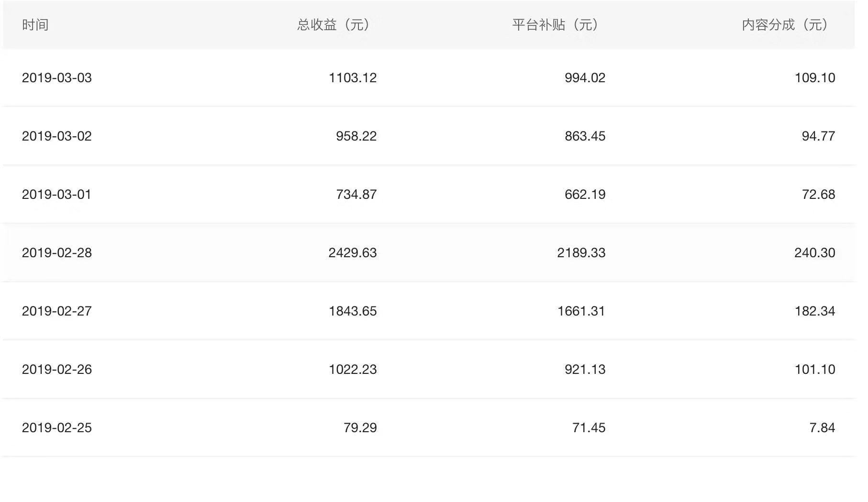Click platform subsidy value 863.45

click(585, 136)
